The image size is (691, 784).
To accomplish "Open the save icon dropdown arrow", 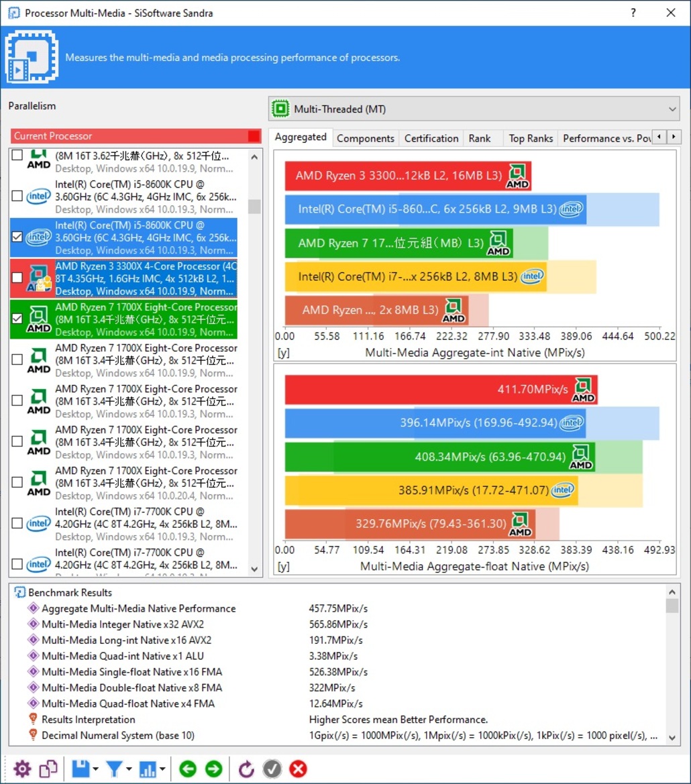I will point(95,769).
